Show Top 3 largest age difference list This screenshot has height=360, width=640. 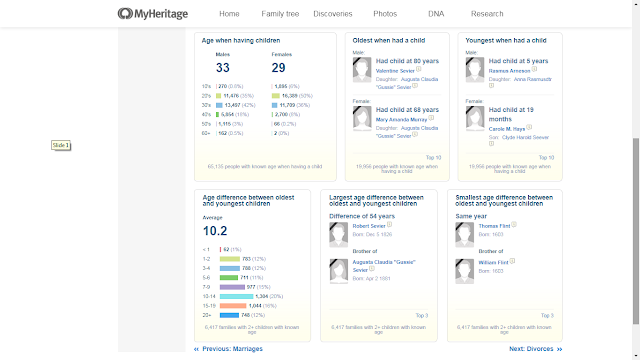pyautogui.click(x=422, y=316)
